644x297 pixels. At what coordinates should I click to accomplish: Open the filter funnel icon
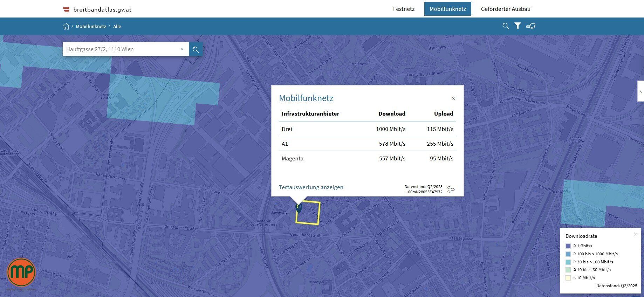tap(518, 26)
